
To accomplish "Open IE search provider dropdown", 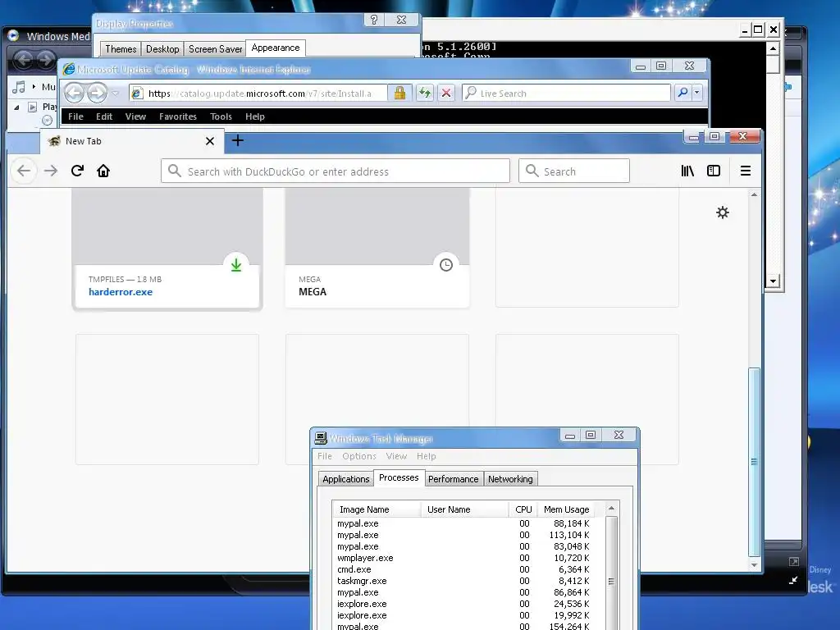I will 696,93.
